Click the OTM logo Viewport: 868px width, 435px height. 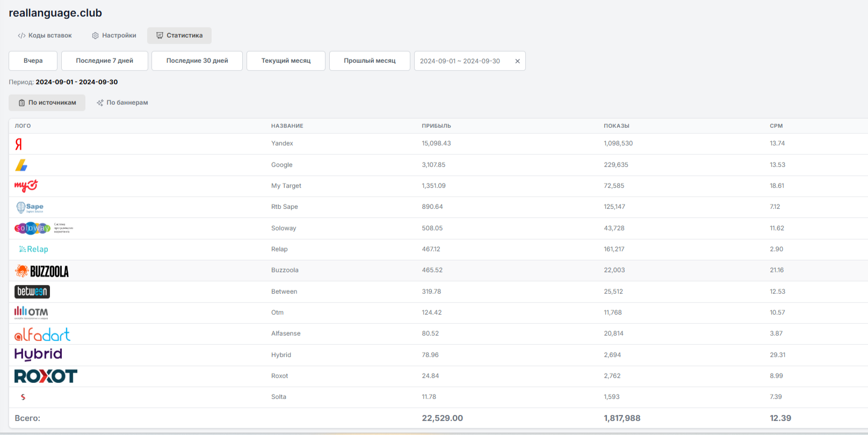click(31, 313)
